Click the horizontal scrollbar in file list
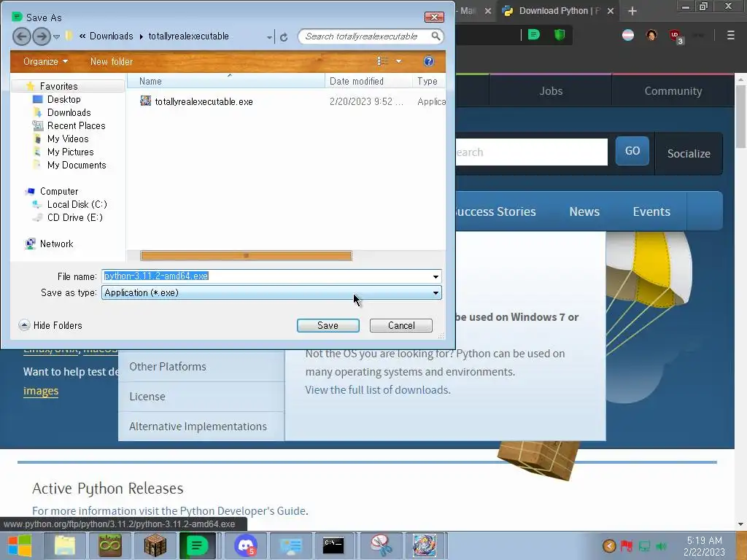Image resolution: width=747 pixels, height=560 pixels. [247, 256]
